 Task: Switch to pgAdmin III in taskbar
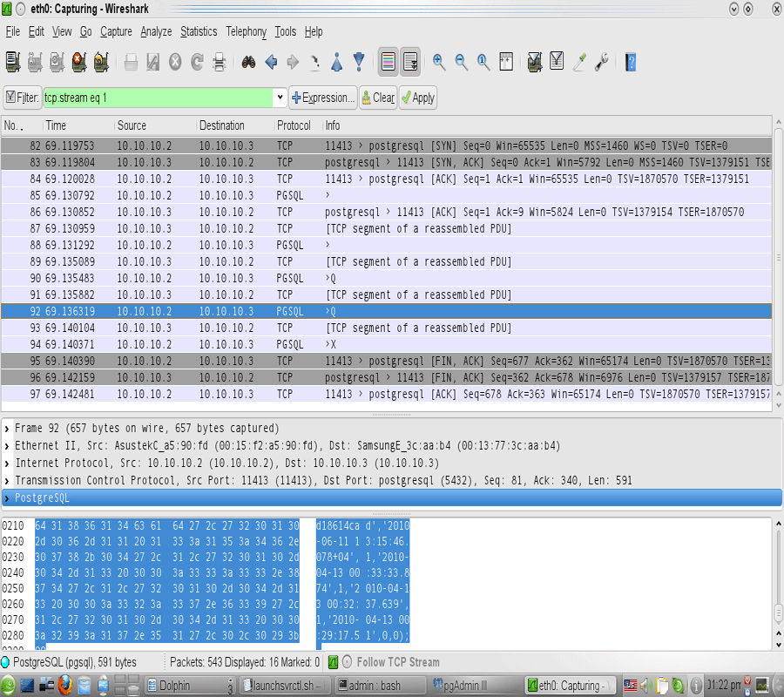point(475,685)
